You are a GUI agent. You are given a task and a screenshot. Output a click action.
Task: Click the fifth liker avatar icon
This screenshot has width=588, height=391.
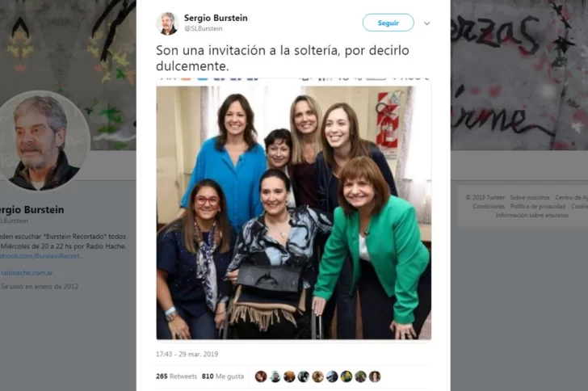317,376
